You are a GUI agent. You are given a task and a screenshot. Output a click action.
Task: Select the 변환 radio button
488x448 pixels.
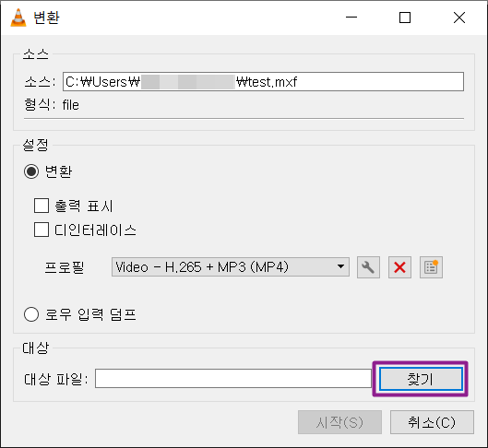point(31,171)
